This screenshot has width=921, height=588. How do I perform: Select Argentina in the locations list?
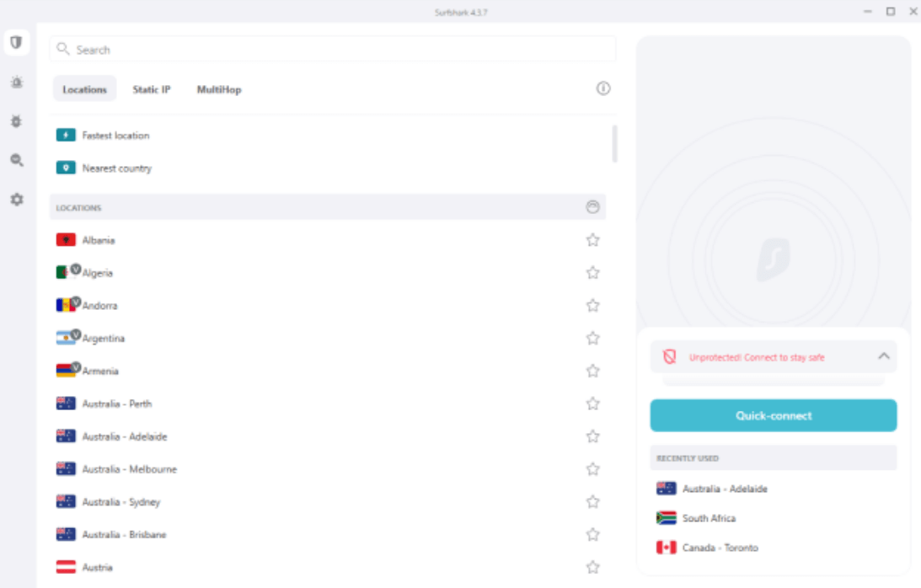click(x=328, y=338)
